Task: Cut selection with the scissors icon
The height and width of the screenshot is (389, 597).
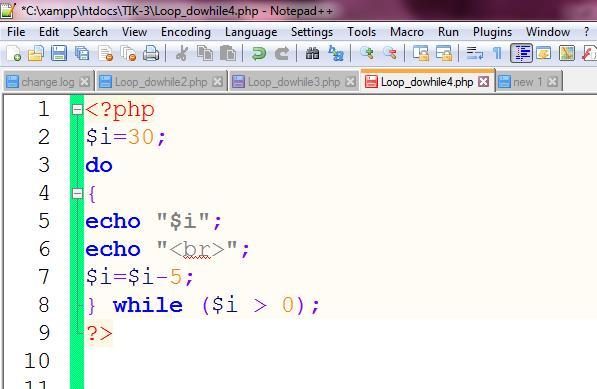Action: coord(182,53)
